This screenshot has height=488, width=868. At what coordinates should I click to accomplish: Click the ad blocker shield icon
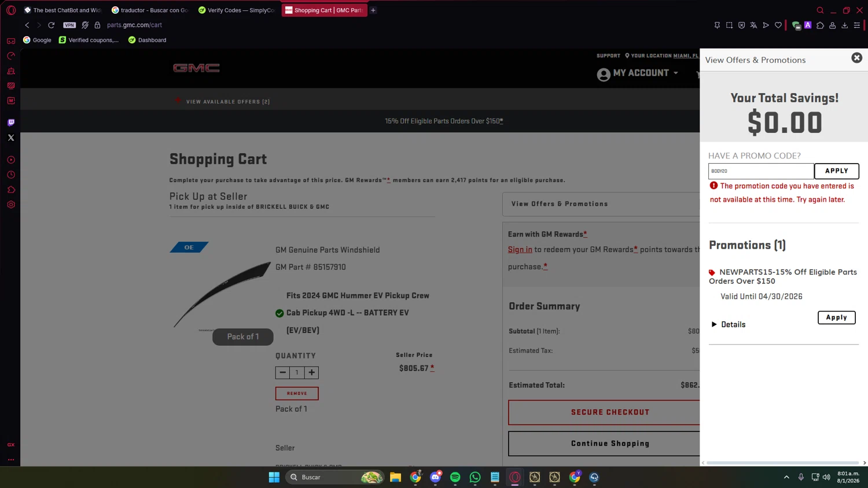pos(741,25)
